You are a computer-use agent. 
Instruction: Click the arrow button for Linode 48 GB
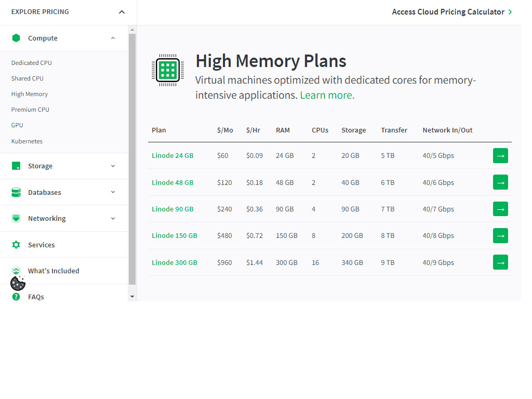pyautogui.click(x=500, y=182)
